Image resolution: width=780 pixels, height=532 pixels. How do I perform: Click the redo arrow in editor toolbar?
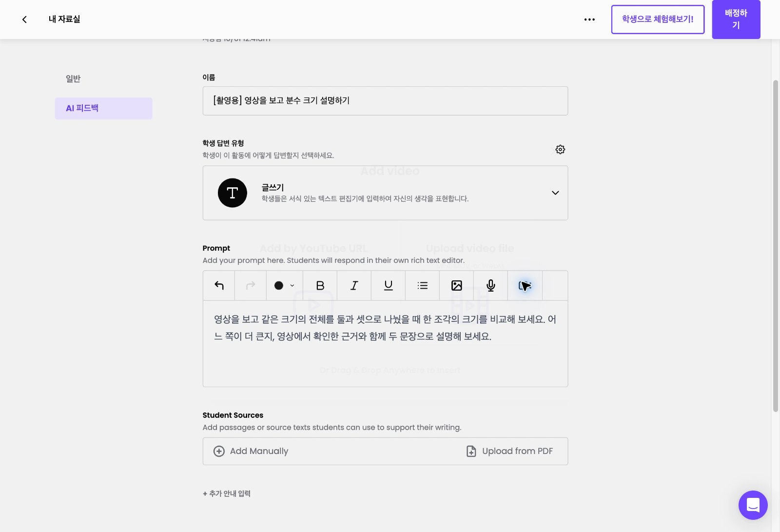251,286
